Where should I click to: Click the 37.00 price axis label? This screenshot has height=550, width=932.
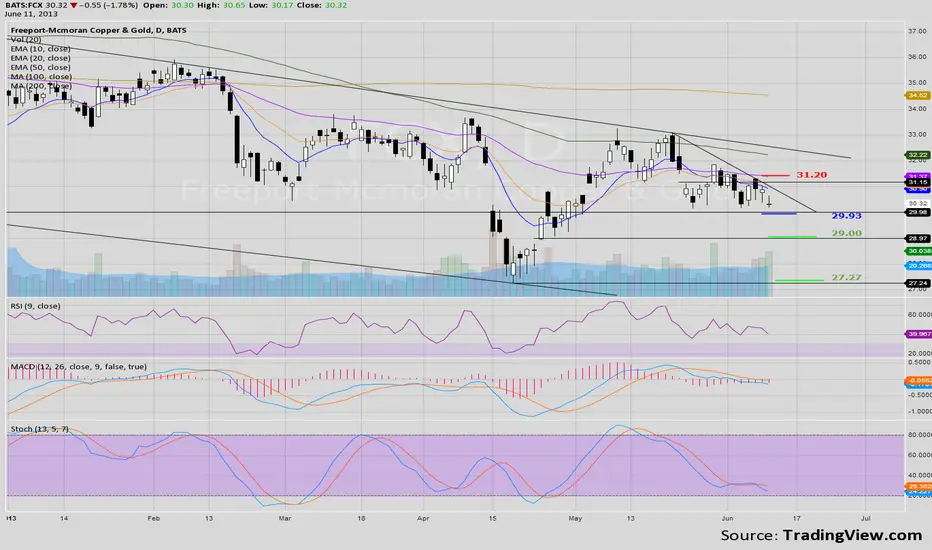tap(917, 31)
